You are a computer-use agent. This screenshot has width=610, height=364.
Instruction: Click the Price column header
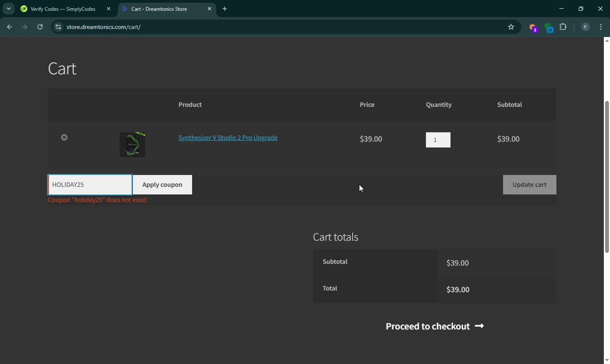(367, 105)
